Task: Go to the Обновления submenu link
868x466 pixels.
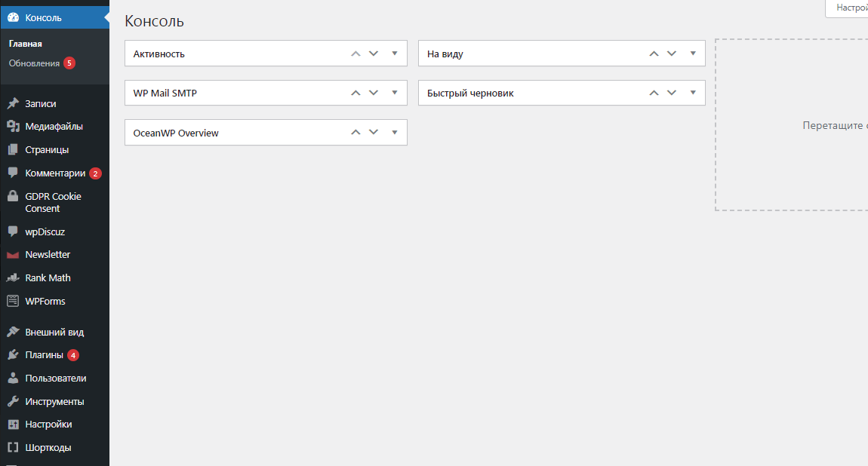Action: [34, 63]
